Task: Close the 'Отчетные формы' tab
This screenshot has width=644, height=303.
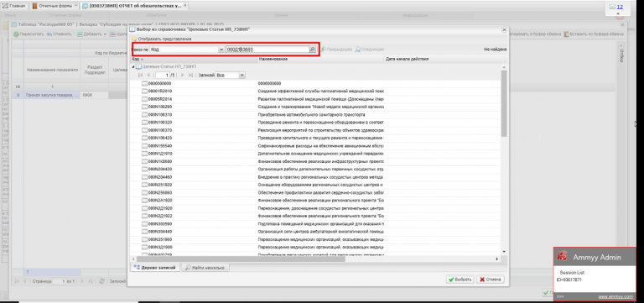Action: [75, 5]
